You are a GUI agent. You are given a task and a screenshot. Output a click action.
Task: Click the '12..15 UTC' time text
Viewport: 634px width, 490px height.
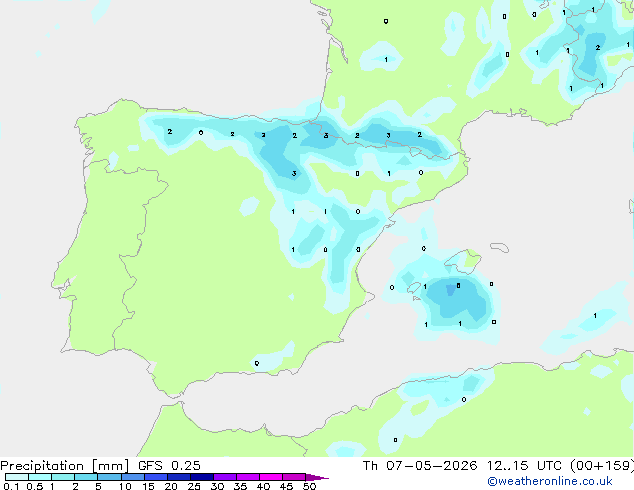pyautogui.click(x=524, y=466)
